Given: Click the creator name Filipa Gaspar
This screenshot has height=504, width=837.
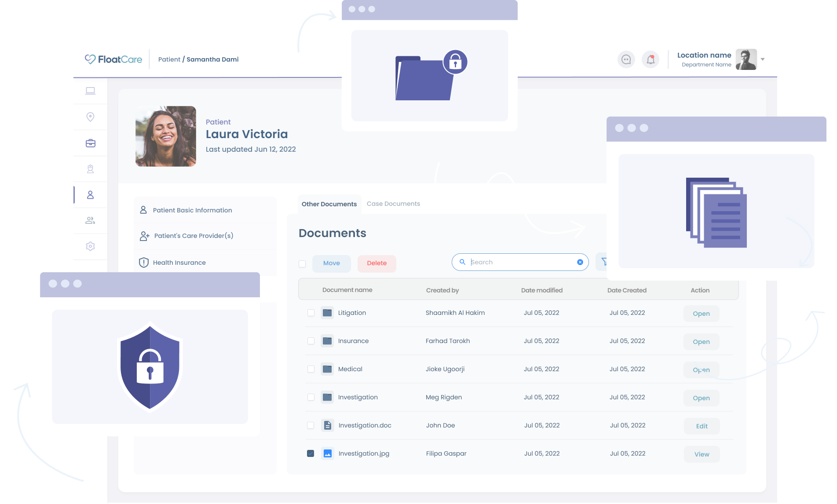Looking at the screenshot, I should tap(446, 453).
